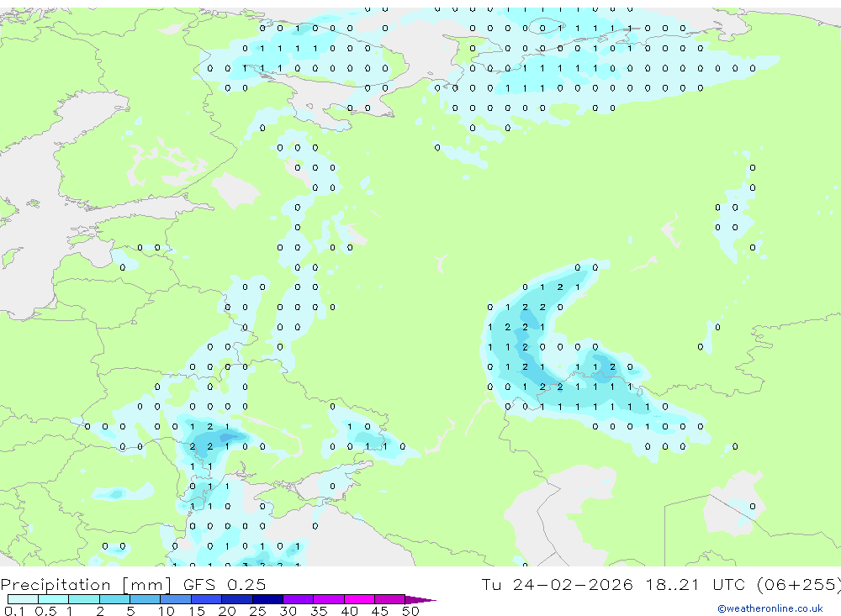The image size is (841, 616).
Task: Pick the 45–50 mm dark magenta swatch
Action: [390, 599]
